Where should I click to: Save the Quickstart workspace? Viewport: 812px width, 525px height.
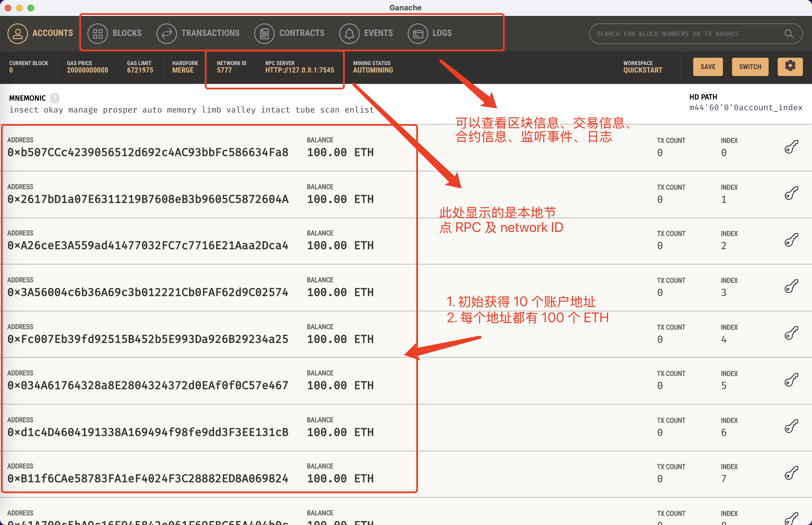click(708, 67)
